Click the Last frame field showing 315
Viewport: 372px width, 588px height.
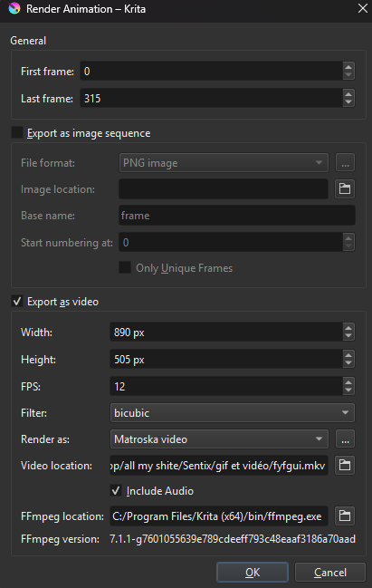click(x=211, y=98)
